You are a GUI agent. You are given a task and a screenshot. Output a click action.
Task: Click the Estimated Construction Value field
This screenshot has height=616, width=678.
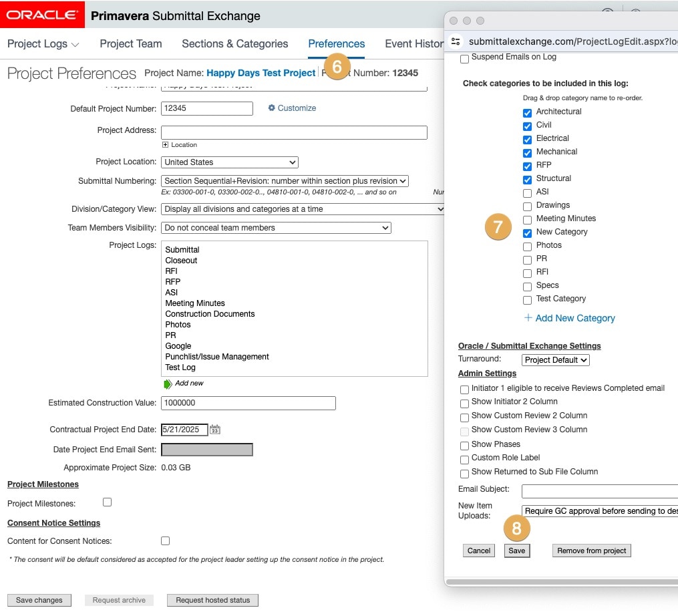click(248, 403)
